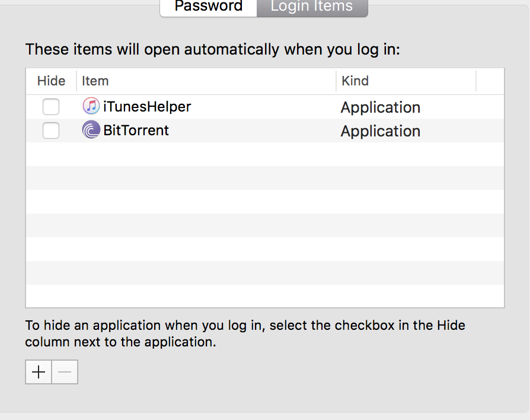The height and width of the screenshot is (420, 530).
Task: Select the Login Items tab
Action: pos(312,7)
